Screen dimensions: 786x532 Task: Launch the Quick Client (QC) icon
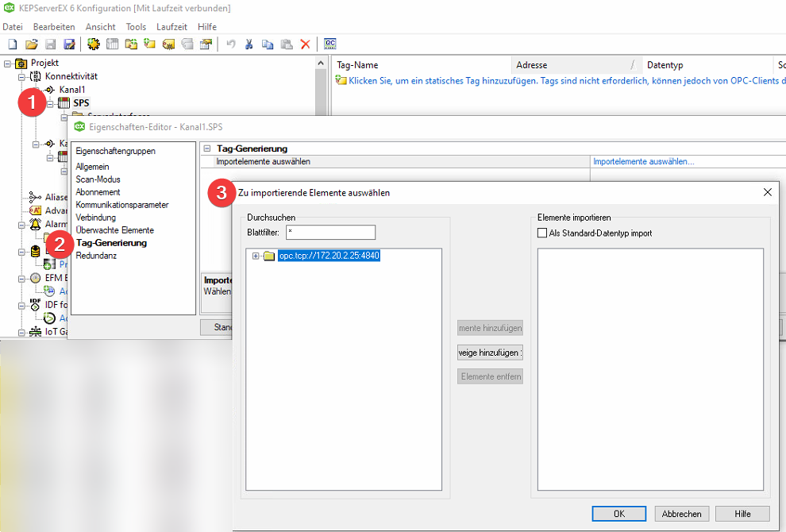click(x=329, y=44)
